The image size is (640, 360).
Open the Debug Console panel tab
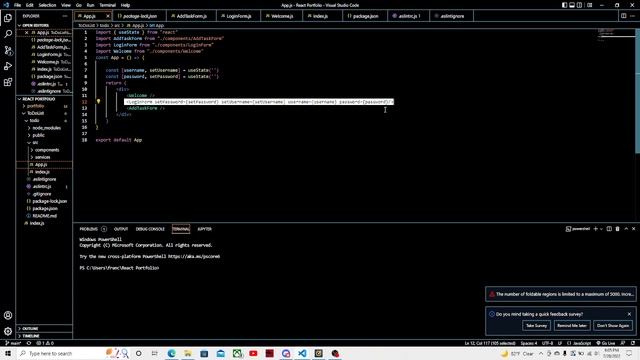150,229
